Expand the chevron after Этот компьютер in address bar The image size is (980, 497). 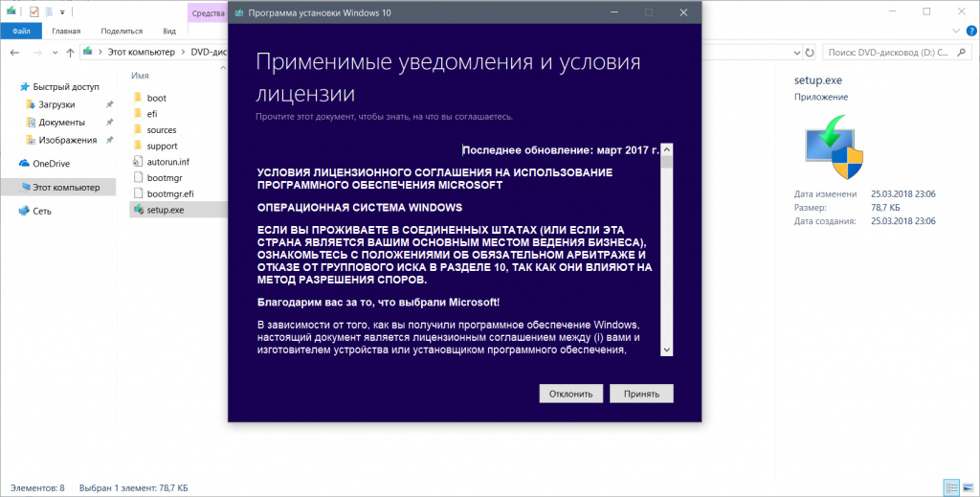tap(184, 52)
